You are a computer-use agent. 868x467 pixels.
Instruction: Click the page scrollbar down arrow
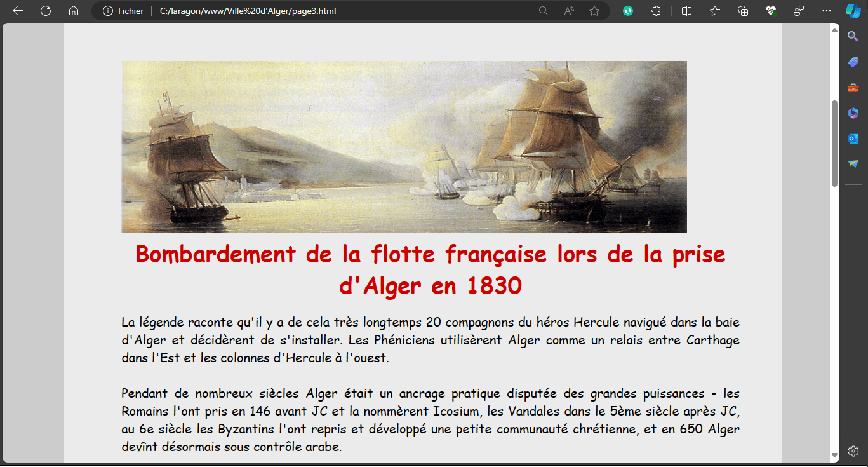pyautogui.click(x=835, y=455)
